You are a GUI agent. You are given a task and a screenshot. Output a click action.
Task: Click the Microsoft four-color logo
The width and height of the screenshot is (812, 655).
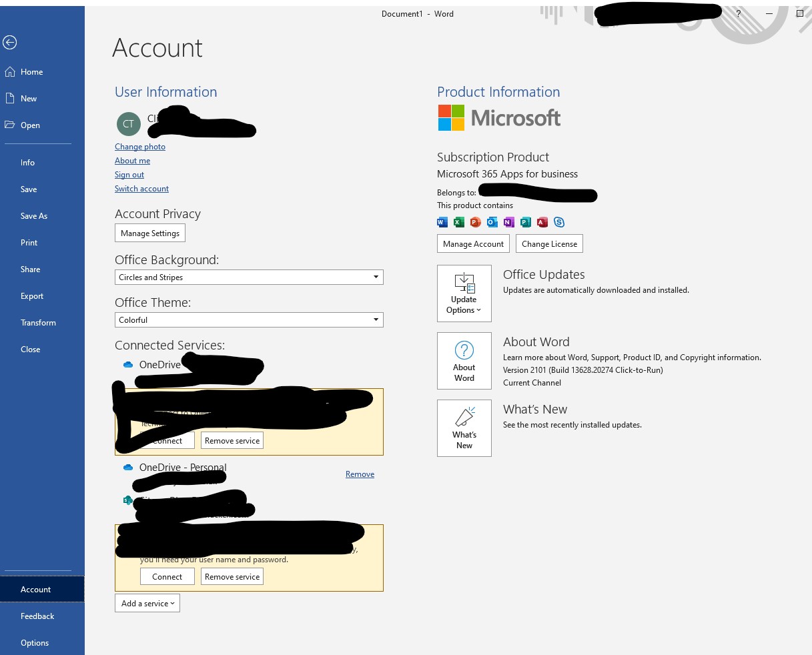(451, 117)
